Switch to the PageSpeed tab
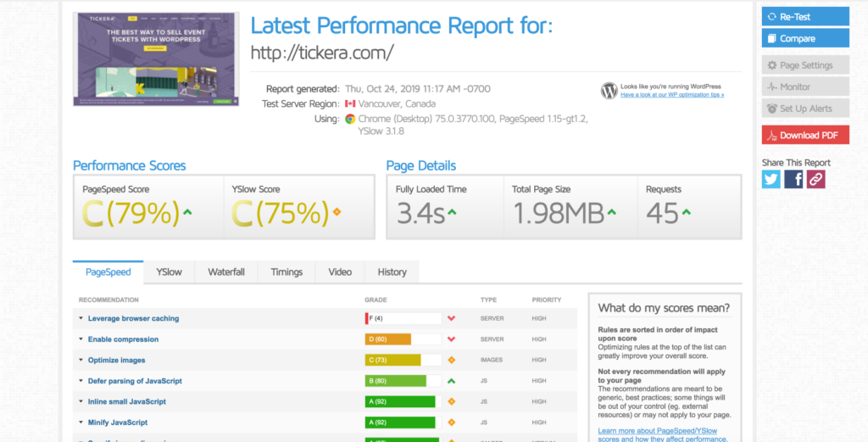Image resolution: width=868 pixels, height=442 pixels. [x=108, y=272]
